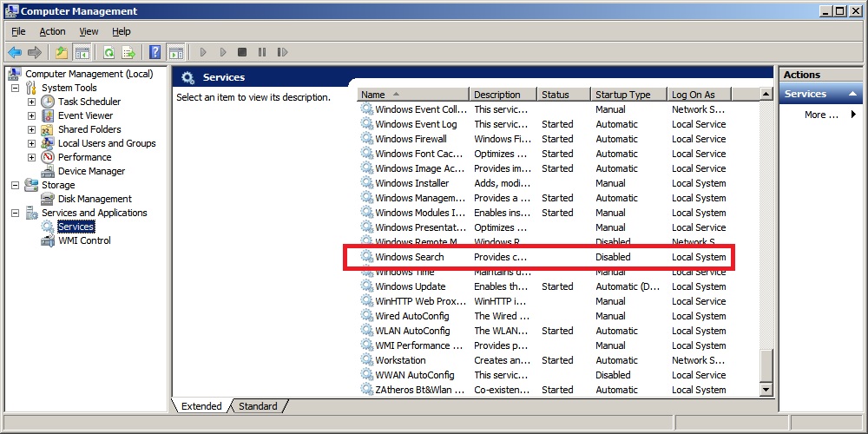Open the View menu
This screenshot has height=434, width=868.
[x=89, y=31]
